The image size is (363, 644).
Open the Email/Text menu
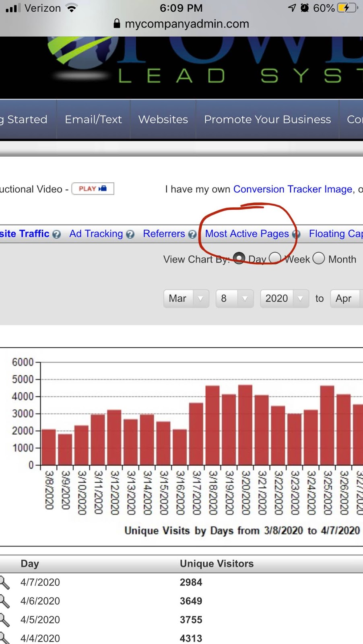pyautogui.click(x=93, y=120)
